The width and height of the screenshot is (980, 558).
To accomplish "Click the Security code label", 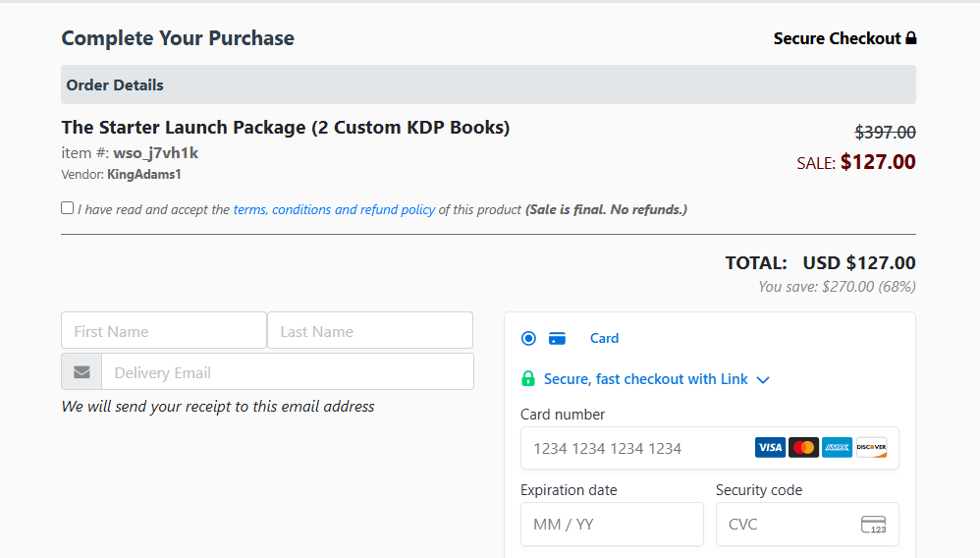I will pos(759,490).
